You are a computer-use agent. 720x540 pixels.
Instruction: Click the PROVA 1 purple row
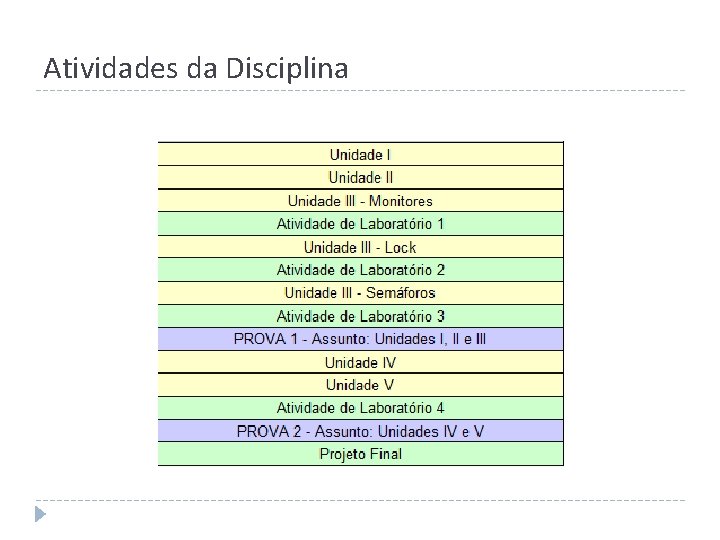click(360, 339)
